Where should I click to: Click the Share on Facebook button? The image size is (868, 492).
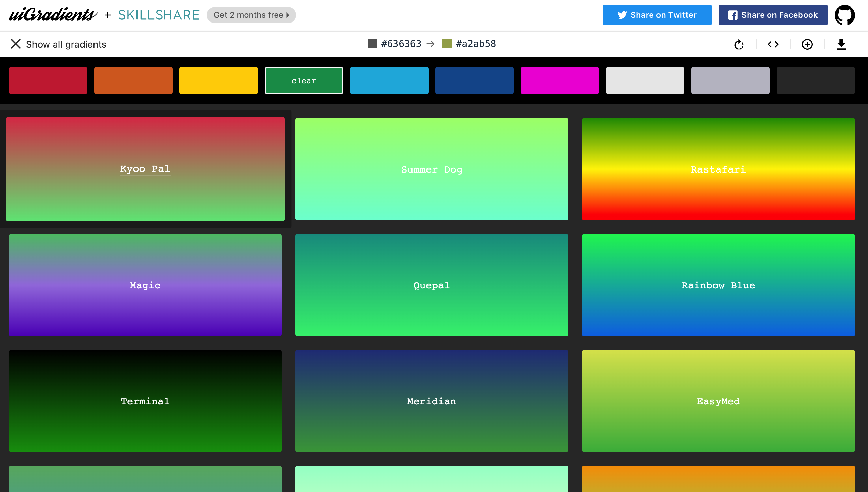point(773,15)
